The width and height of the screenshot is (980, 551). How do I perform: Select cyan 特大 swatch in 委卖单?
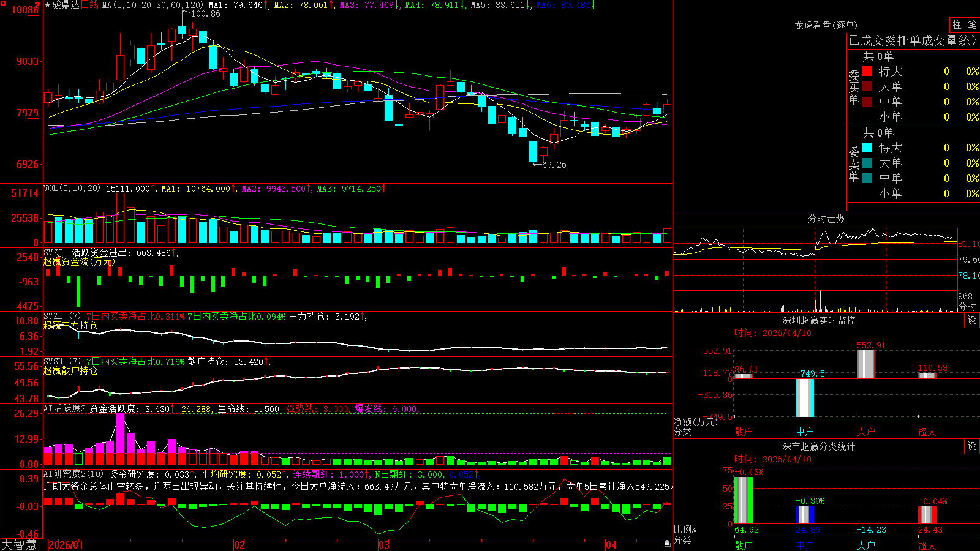pyautogui.click(x=867, y=148)
